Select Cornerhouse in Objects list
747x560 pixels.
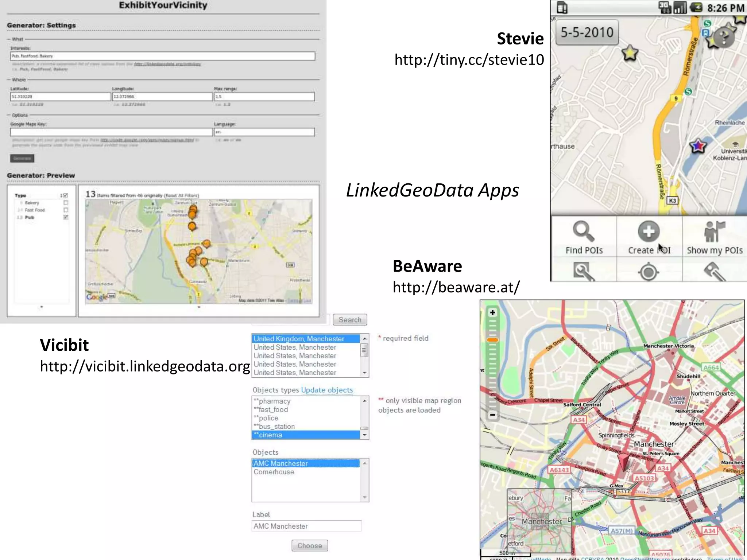(x=306, y=472)
